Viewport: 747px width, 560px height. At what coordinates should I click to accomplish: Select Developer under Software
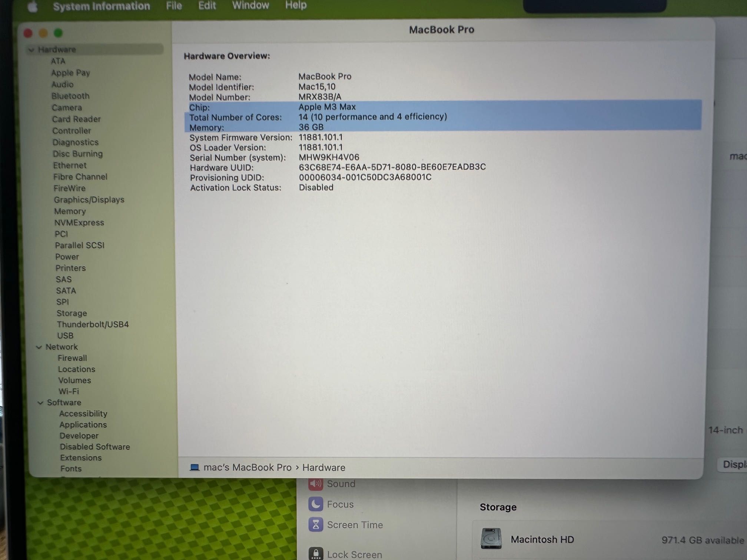[79, 436]
